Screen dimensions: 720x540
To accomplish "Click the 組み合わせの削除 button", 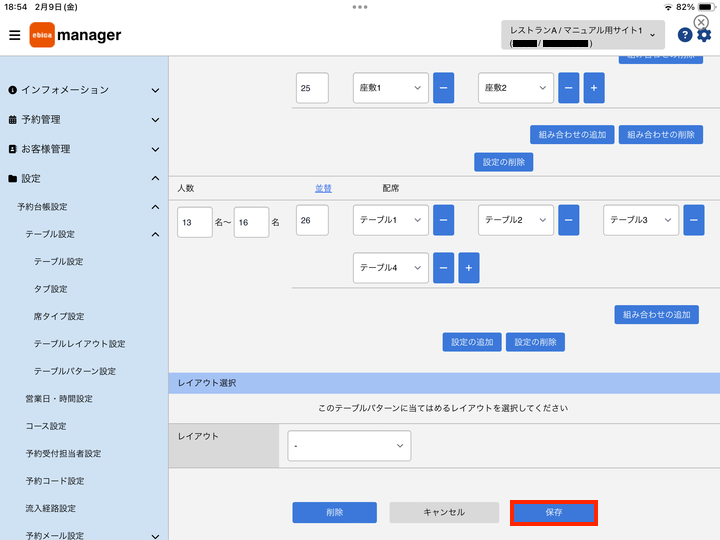I will (661, 135).
